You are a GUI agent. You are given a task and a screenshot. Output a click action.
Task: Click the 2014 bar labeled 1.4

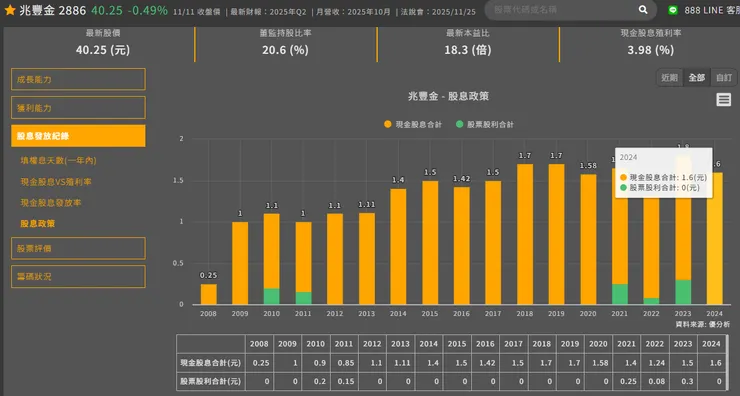398,246
